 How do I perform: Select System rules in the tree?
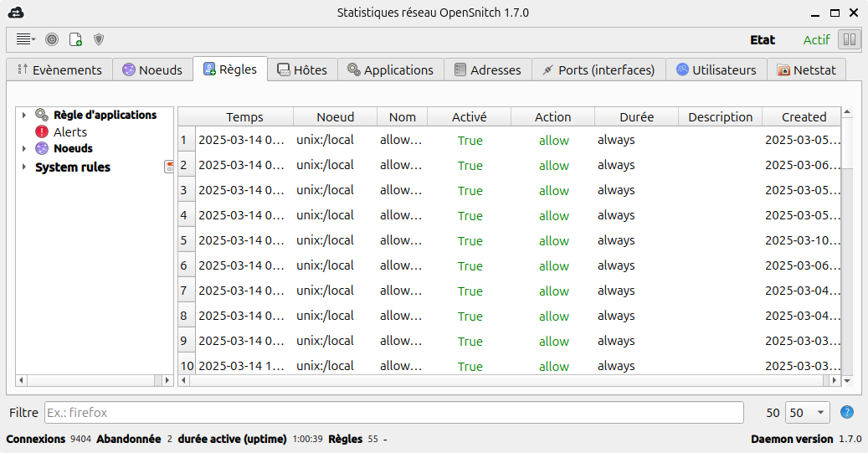73,167
